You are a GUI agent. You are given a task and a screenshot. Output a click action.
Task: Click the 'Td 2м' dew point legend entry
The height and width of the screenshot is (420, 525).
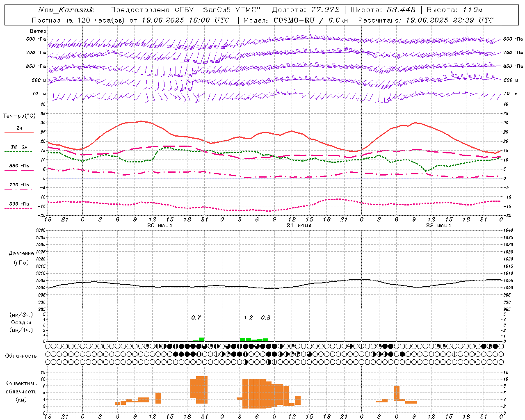[19, 147]
